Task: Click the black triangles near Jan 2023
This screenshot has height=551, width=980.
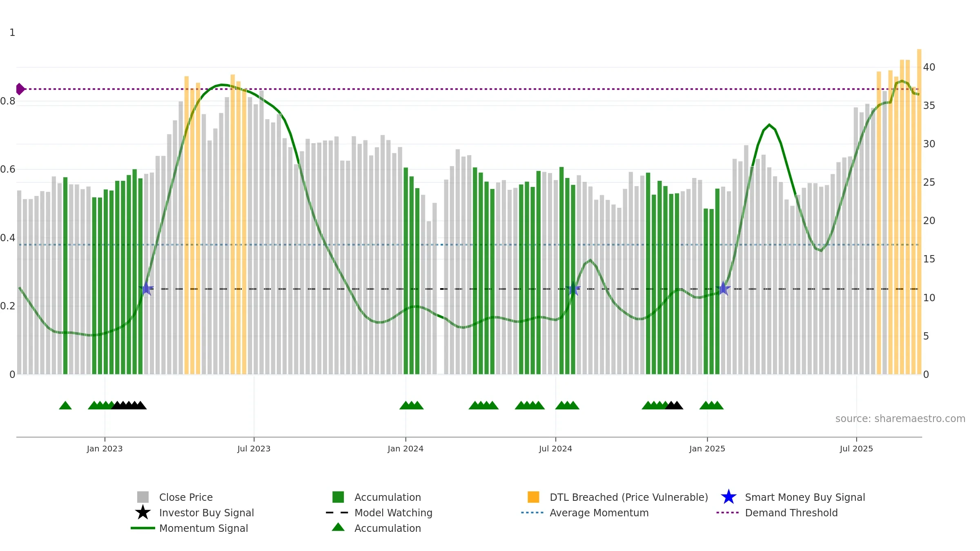Action: (129, 405)
